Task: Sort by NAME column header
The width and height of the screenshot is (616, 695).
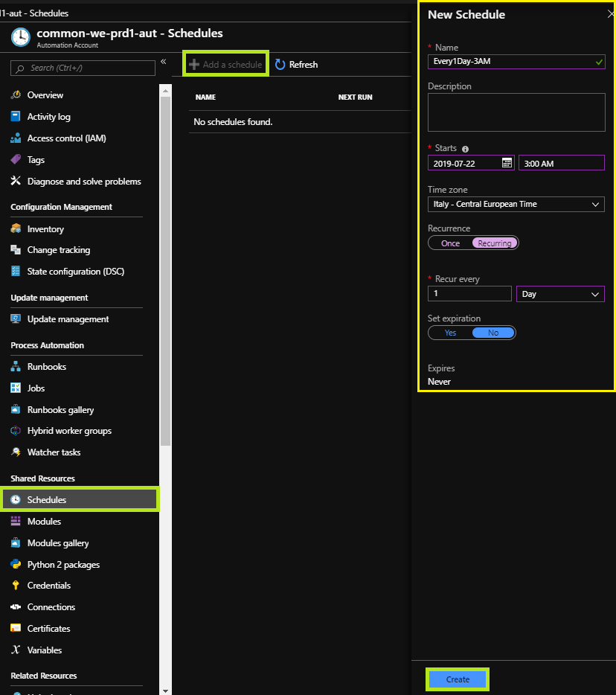Action: [x=205, y=97]
